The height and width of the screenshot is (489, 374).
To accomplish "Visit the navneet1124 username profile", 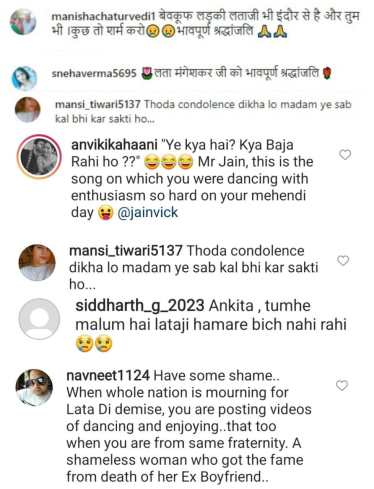I will (x=108, y=376).
